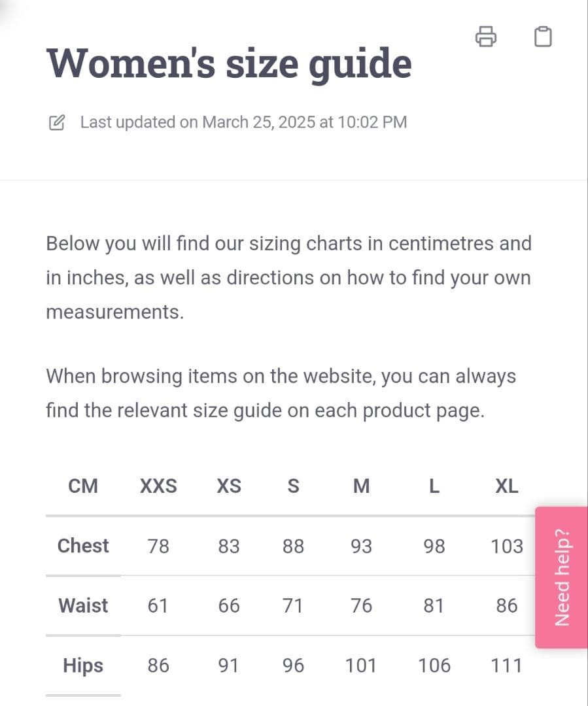Click the CM unit header cell
The width and height of the screenshot is (588, 706).
click(83, 486)
